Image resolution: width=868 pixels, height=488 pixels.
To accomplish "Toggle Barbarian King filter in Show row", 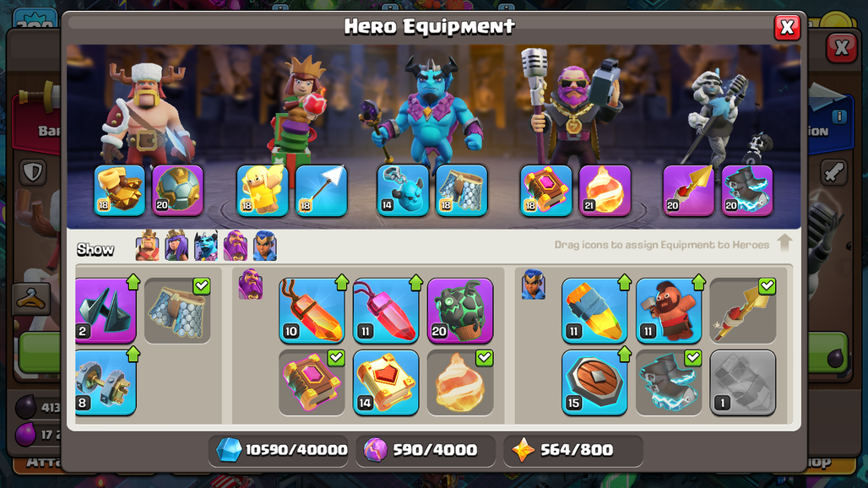I will [x=147, y=246].
